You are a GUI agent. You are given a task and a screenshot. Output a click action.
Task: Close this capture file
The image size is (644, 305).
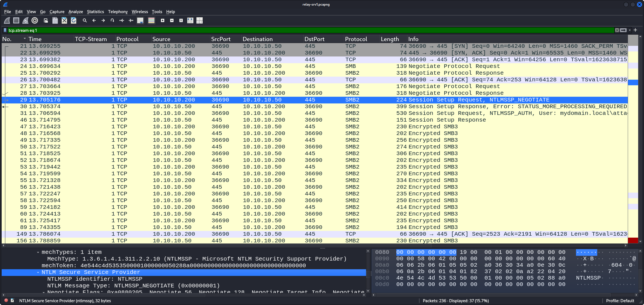point(64,20)
